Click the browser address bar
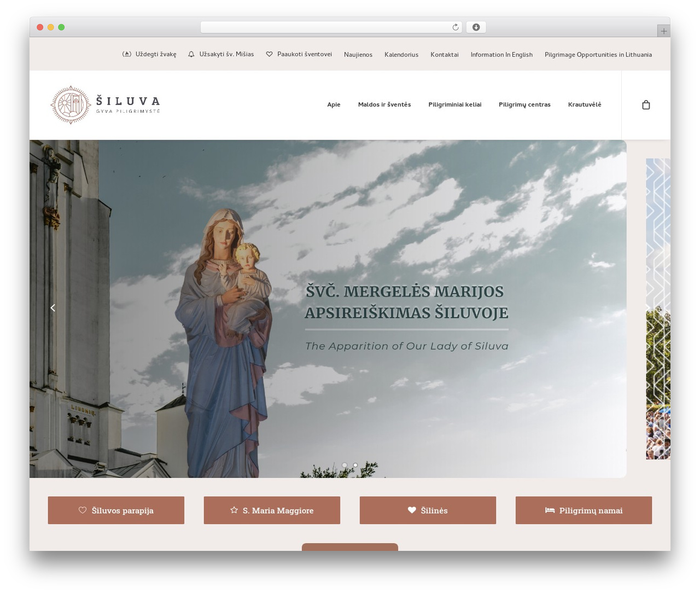Viewport: 700px width, 593px height. [331, 27]
